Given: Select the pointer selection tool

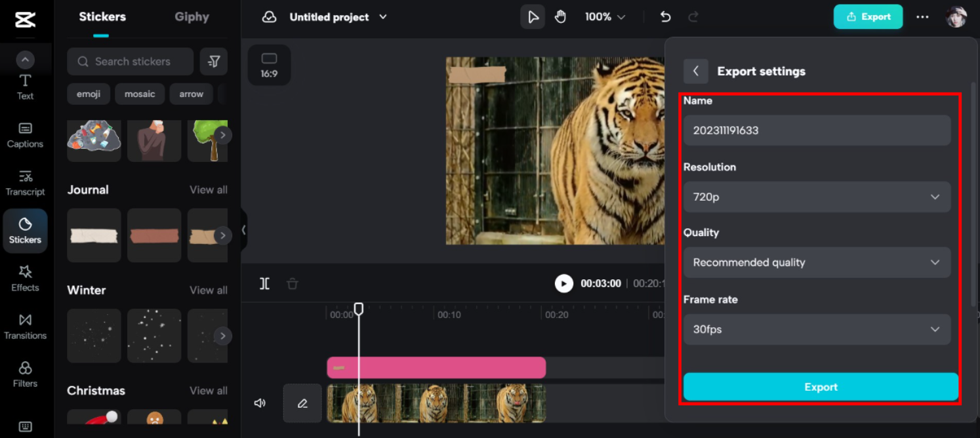Looking at the screenshot, I should 533,17.
